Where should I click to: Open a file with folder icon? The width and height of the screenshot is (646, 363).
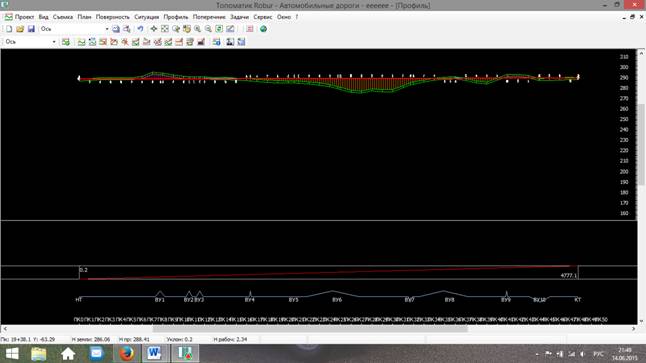tap(20, 29)
